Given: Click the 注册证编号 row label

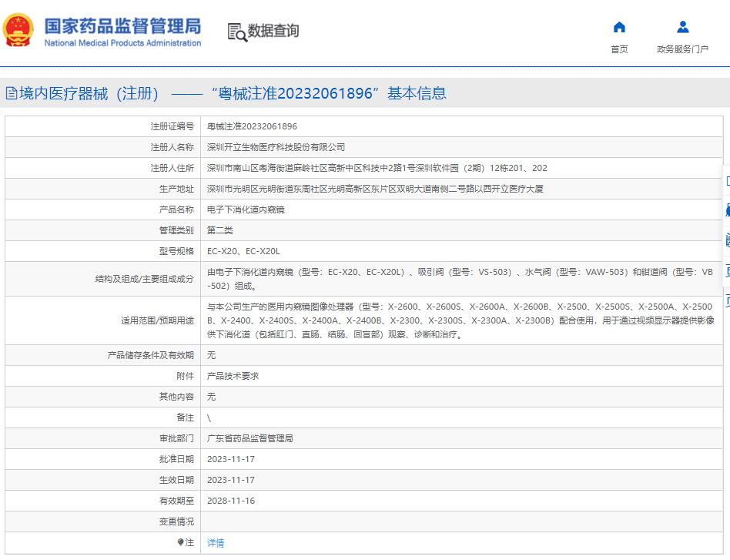Looking at the screenshot, I should pyautogui.click(x=172, y=126).
